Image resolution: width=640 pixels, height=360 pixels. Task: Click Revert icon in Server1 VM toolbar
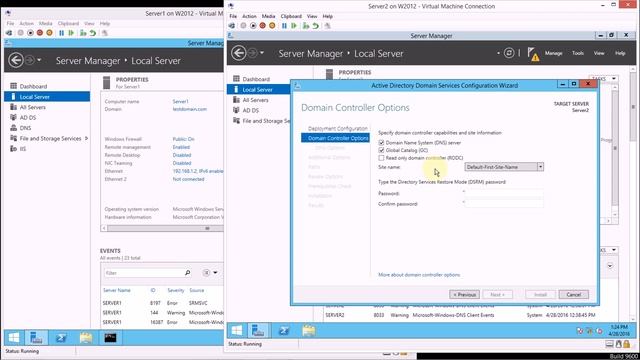(93, 33)
